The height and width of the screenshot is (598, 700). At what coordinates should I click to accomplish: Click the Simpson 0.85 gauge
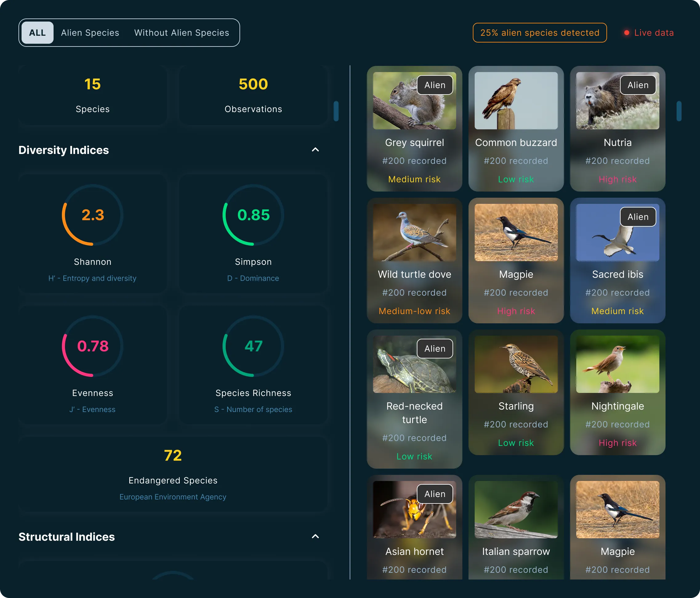(x=253, y=215)
